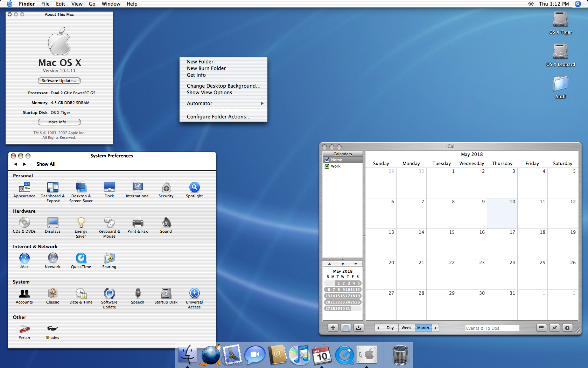
Task: Open the Accounts preference pane
Action: (x=24, y=296)
